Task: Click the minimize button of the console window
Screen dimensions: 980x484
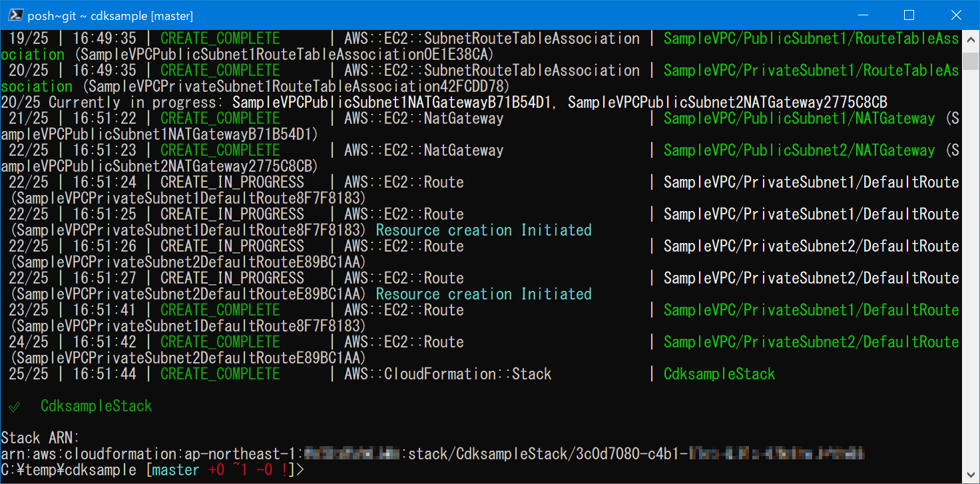Action: point(863,14)
